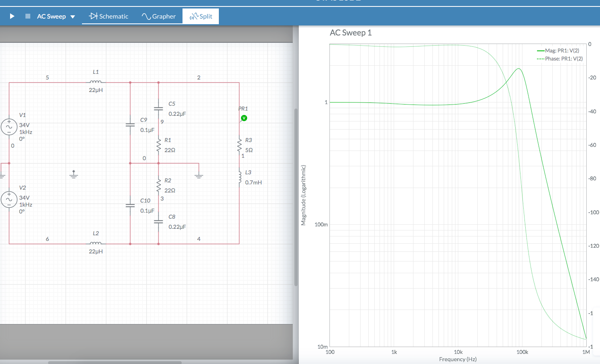Select capacitor C10 symbol
Screen dimensions: 600x364
click(130, 205)
